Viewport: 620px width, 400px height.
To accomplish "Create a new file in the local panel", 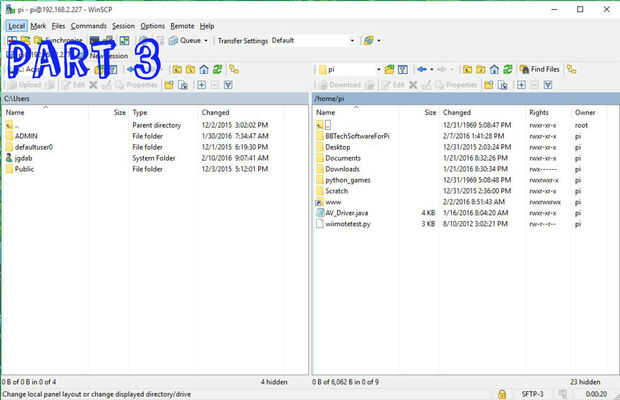I will [x=183, y=85].
